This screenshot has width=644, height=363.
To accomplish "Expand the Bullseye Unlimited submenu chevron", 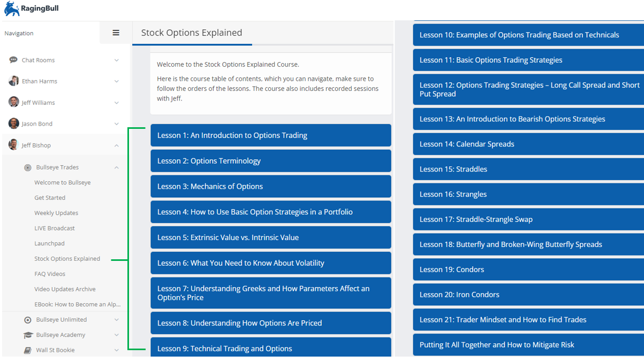I will coord(117,320).
